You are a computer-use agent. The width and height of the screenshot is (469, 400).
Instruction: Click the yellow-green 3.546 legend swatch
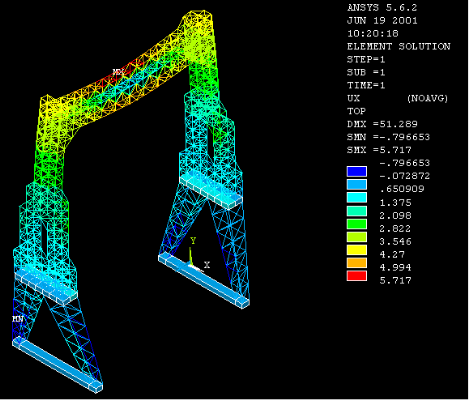click(357, 237)
